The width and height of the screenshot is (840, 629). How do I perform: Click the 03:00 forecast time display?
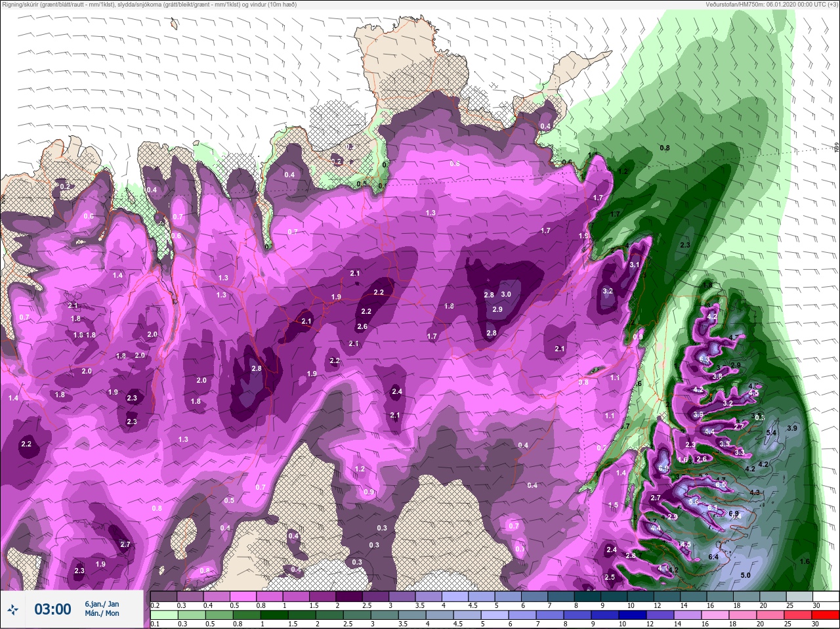[x=52, y=609]
